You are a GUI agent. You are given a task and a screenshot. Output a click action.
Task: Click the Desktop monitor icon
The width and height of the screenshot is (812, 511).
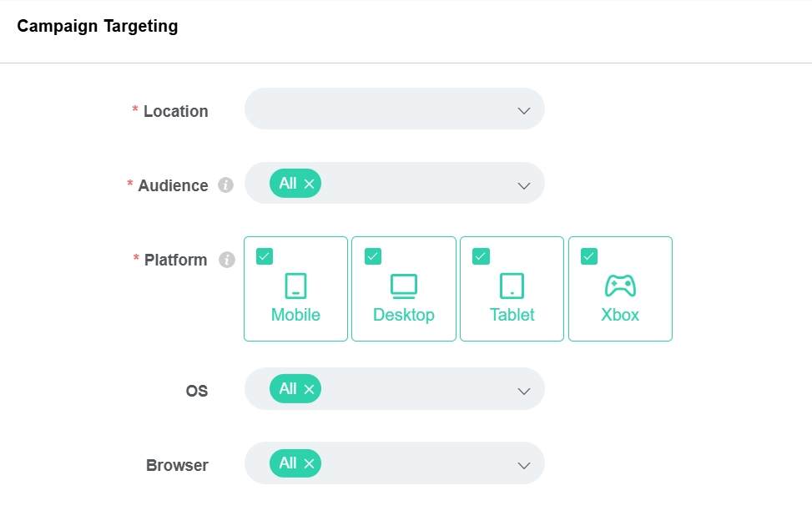(x=404, y=286)
